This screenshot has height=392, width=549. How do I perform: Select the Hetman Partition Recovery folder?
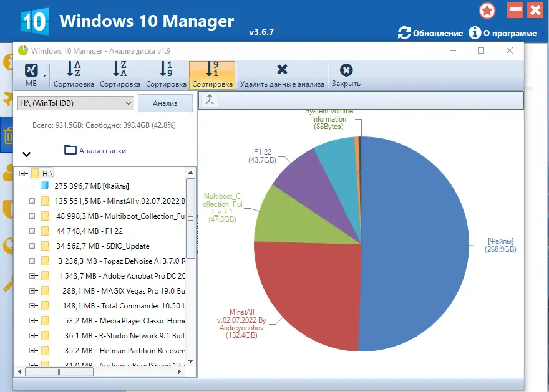pyautogui.click(x=125, y=351)
